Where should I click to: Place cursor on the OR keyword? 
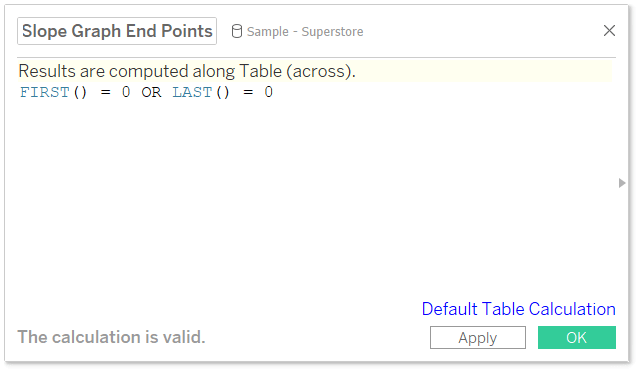click(151, 92)
